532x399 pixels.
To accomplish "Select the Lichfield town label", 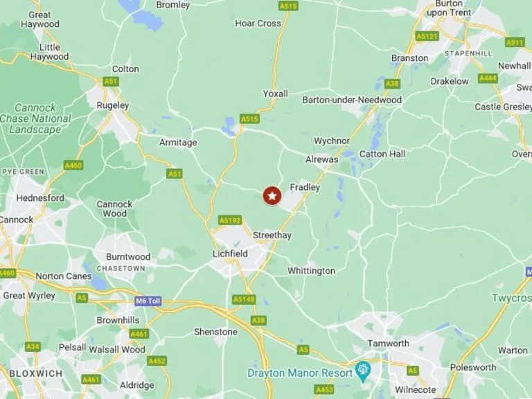I will [x=230, y=254].
